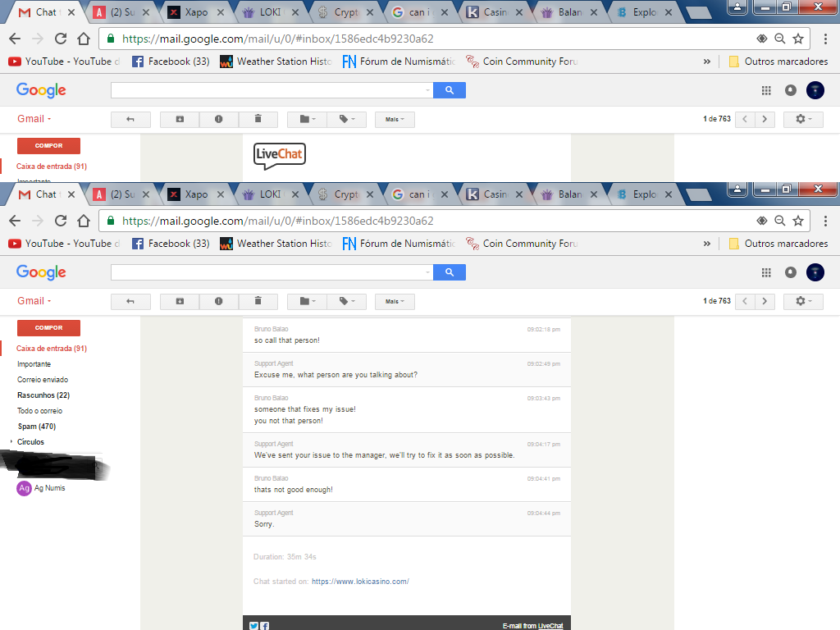
Task: Click Back to inbox arrow in lower Gmail toolbar
Action: [x=130, y=302]
